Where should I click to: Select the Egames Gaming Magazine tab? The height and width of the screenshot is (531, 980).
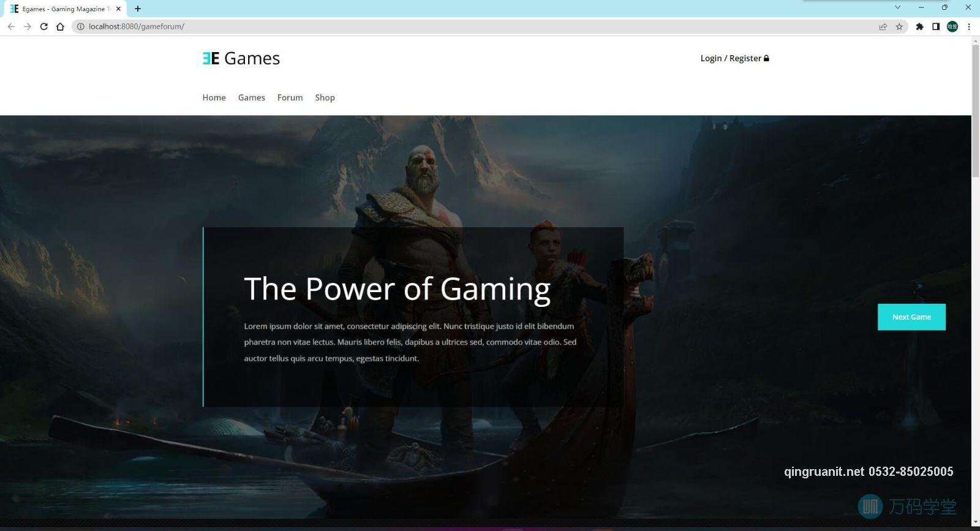coord(64,9)
